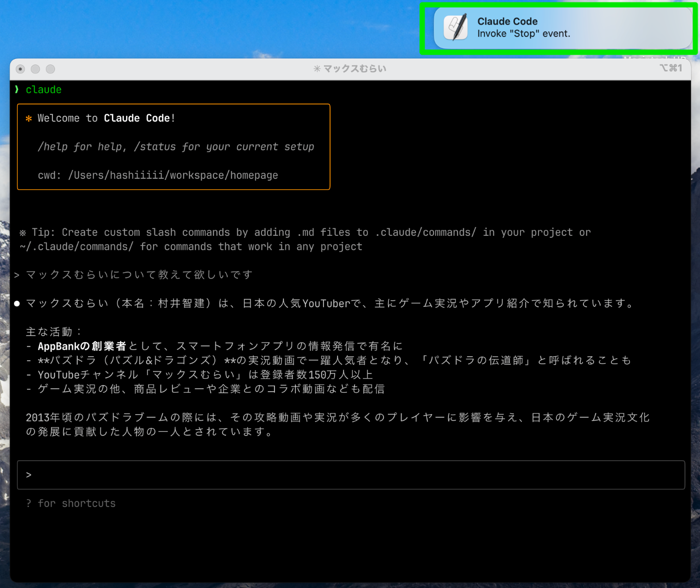Click the bold 'AppBankの創業者' text

point(82,346)
